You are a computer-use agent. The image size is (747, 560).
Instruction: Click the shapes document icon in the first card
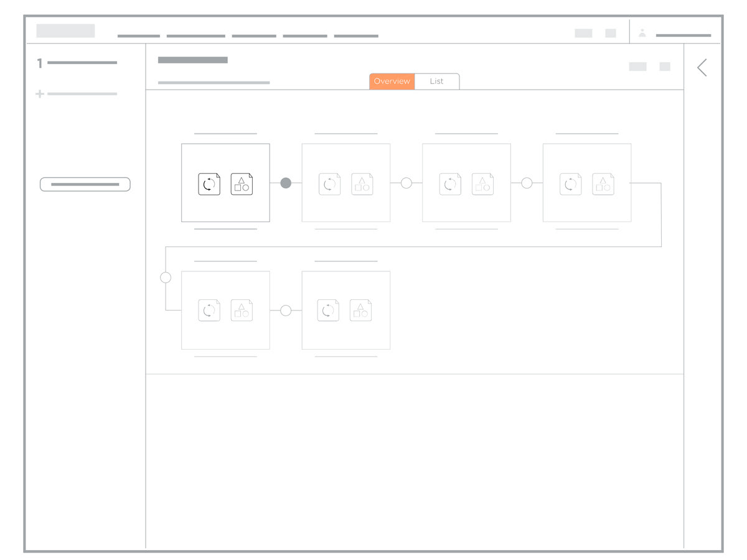point(242,184)
